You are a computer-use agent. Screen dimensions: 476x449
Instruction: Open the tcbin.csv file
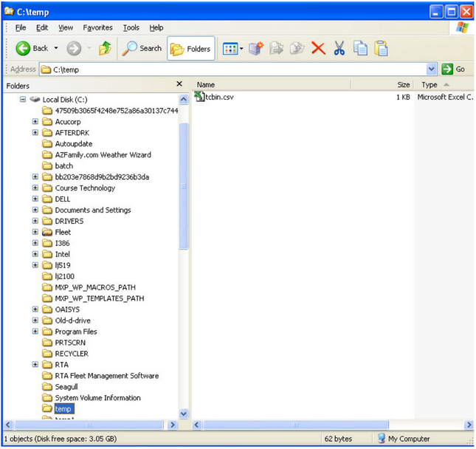221,97
